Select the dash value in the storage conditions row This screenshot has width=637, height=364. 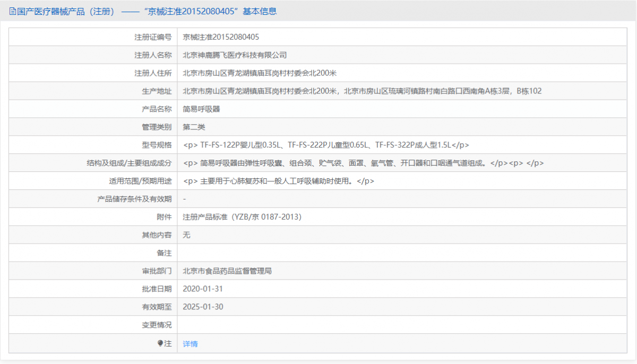pos(184,199)
